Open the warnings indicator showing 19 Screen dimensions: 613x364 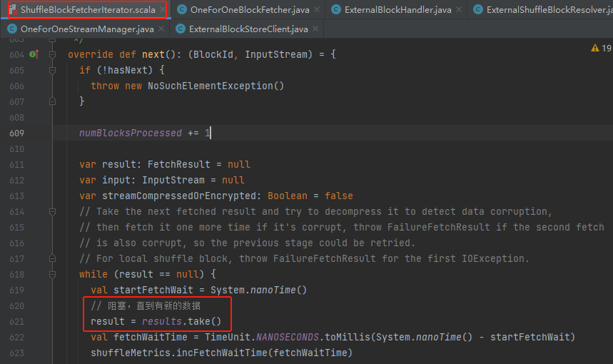point(601,48)
